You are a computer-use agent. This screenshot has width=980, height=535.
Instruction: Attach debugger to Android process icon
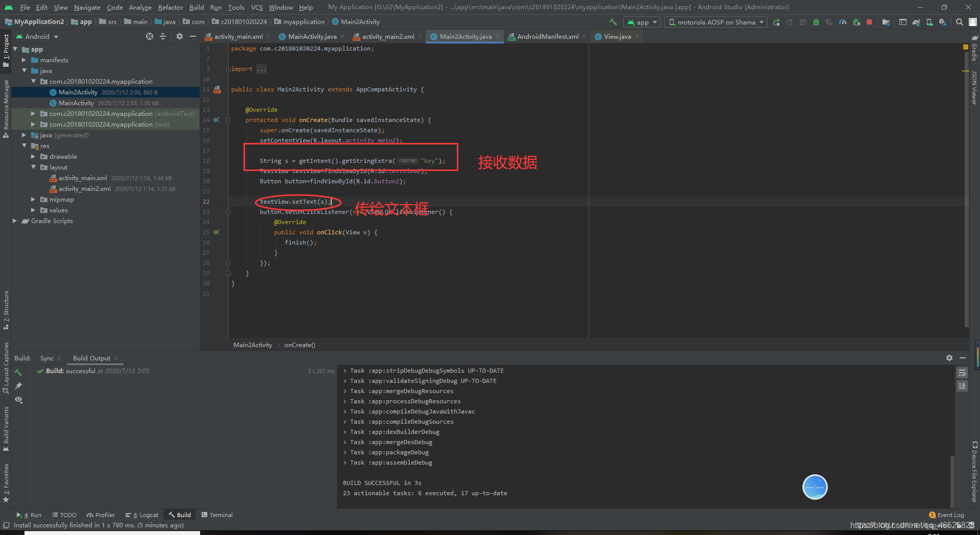pos(856,22)
